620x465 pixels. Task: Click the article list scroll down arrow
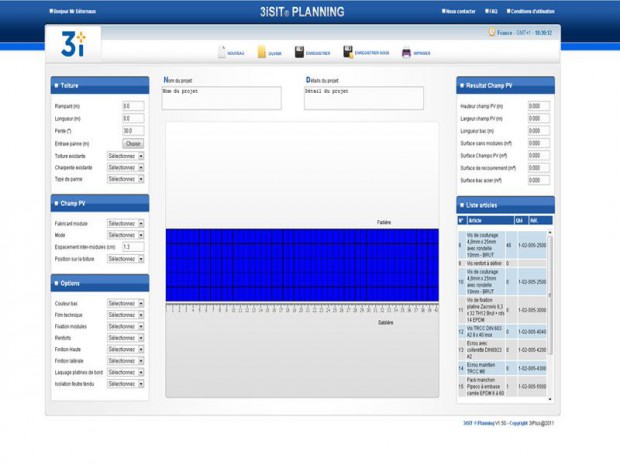550,399
